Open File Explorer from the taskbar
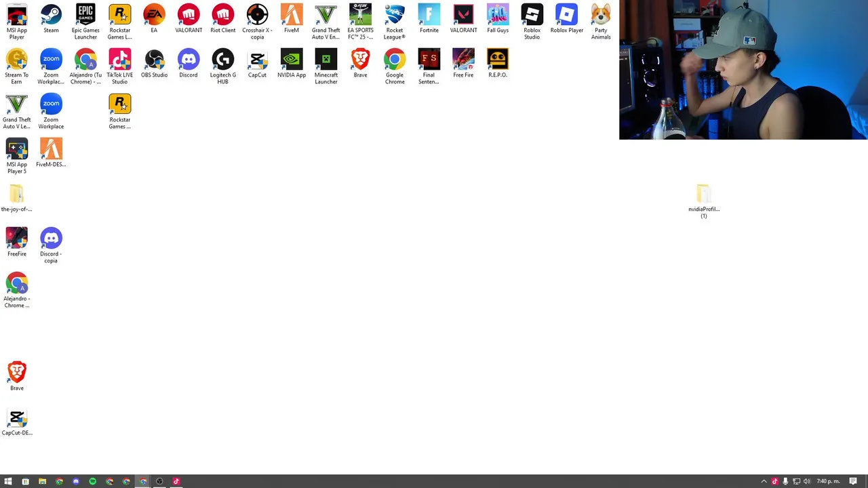The width and height of the screenshot is (868, 488). pos(42,481)
